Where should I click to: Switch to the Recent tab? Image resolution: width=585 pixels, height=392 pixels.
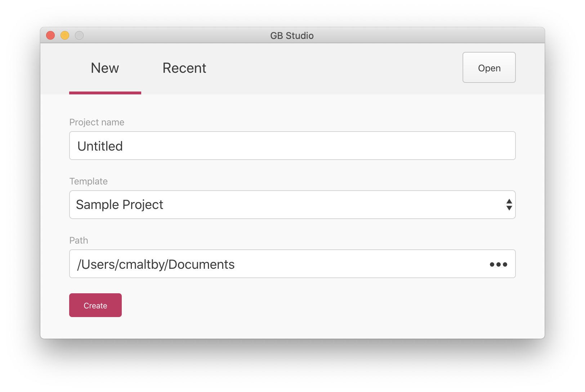coord(184,68)
